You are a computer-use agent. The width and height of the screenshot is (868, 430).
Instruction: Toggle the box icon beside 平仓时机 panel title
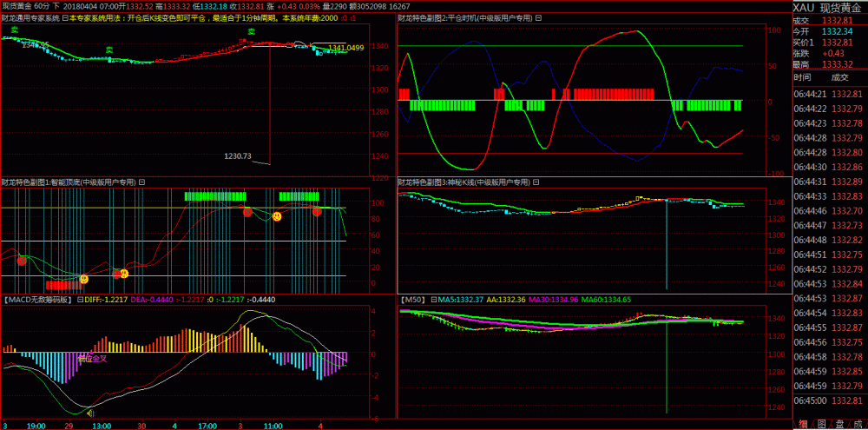pos(539,17)
